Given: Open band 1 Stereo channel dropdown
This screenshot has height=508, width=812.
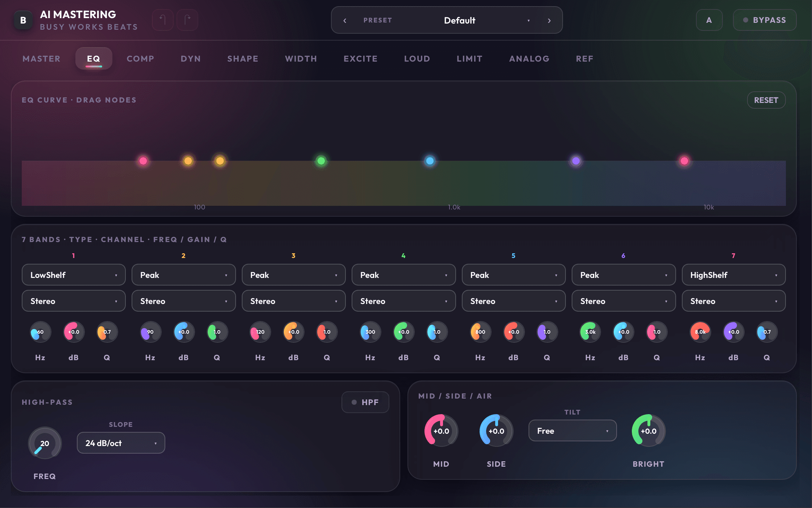Looking at the screenshot, I should pyautogui.click(x=74, y=301).
